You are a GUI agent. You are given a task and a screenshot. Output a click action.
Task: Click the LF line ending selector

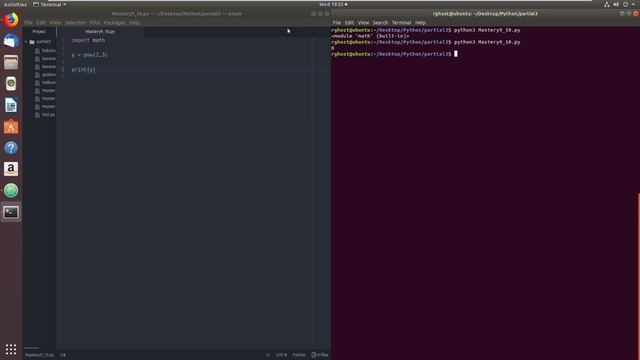click(x=267, y=355)
